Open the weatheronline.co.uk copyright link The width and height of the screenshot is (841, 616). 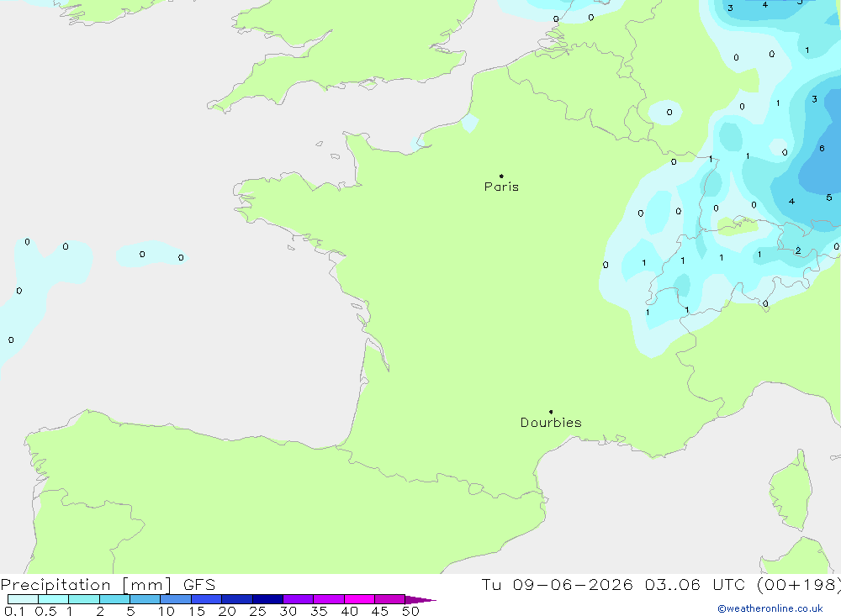(770, 608)
